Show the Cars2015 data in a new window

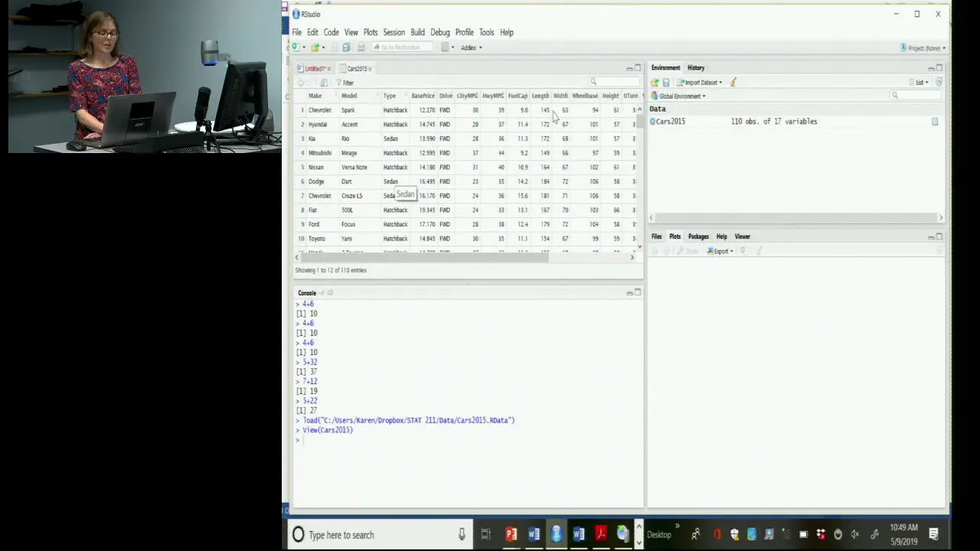[x=323, y=83]
